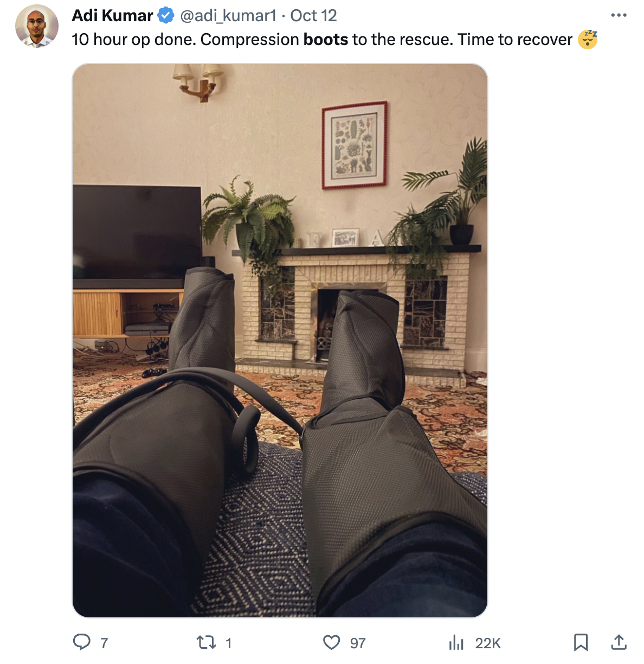Repost with the retweet arrows icon
Viewport: 644px width, 664px height.
coord(206,643)
